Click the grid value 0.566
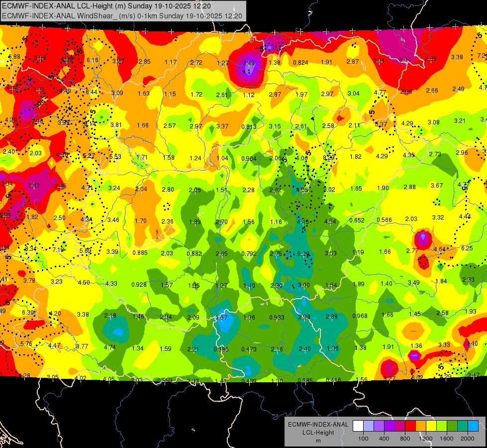Screen dimensions: 487x448 point(384,220)
